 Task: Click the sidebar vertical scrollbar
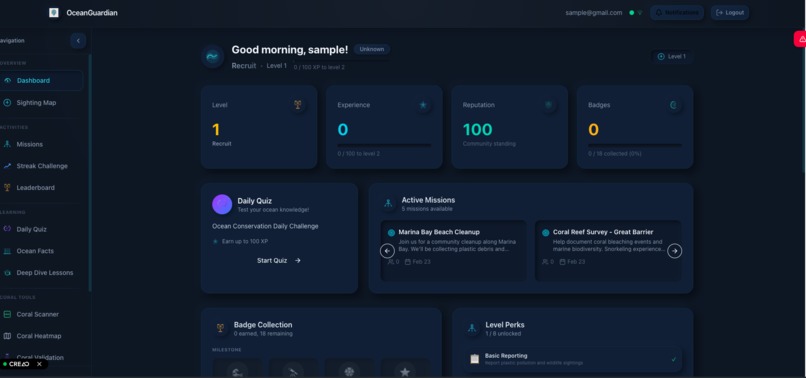[90, 173]
